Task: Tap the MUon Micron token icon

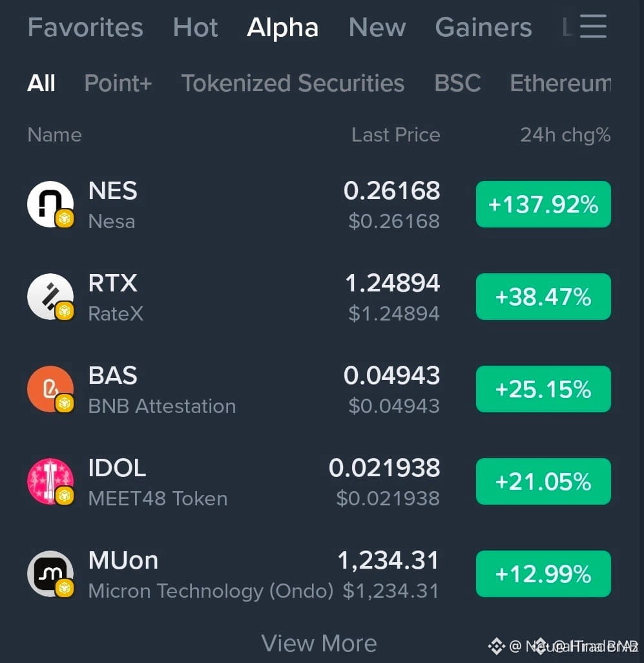Action: point(50,574)
